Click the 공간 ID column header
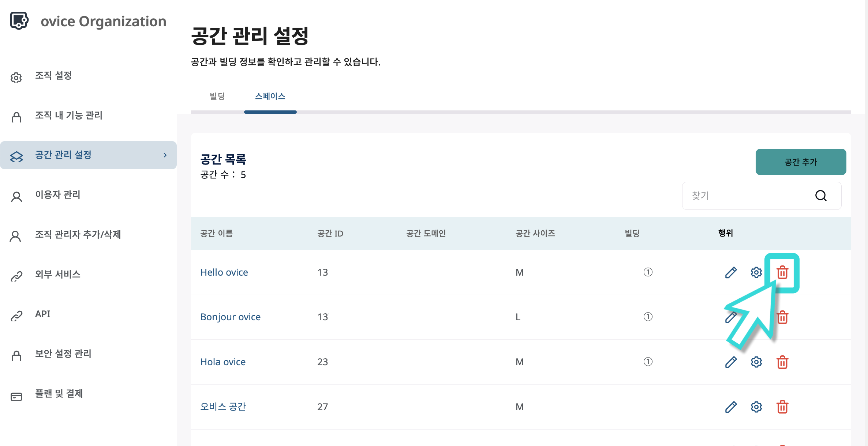This screenshot has width=868, height=446. click(x=330, y=233)
